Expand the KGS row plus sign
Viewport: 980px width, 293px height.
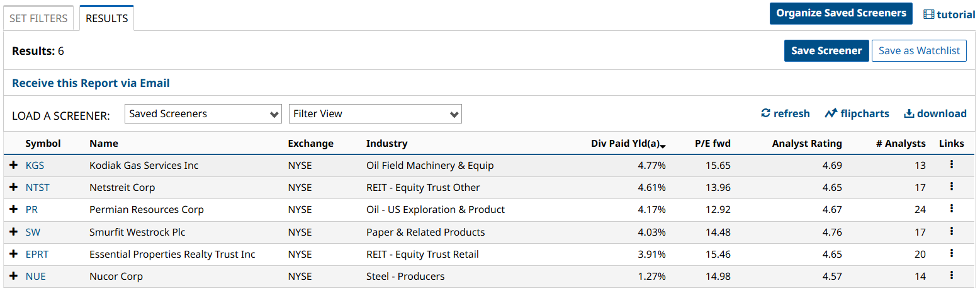click(14, 165)
